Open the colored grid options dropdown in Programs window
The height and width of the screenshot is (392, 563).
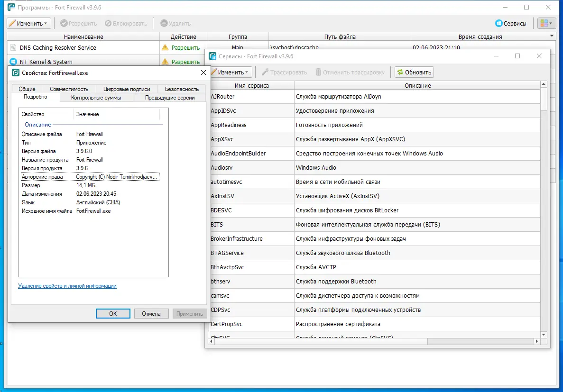pos(546,23)
